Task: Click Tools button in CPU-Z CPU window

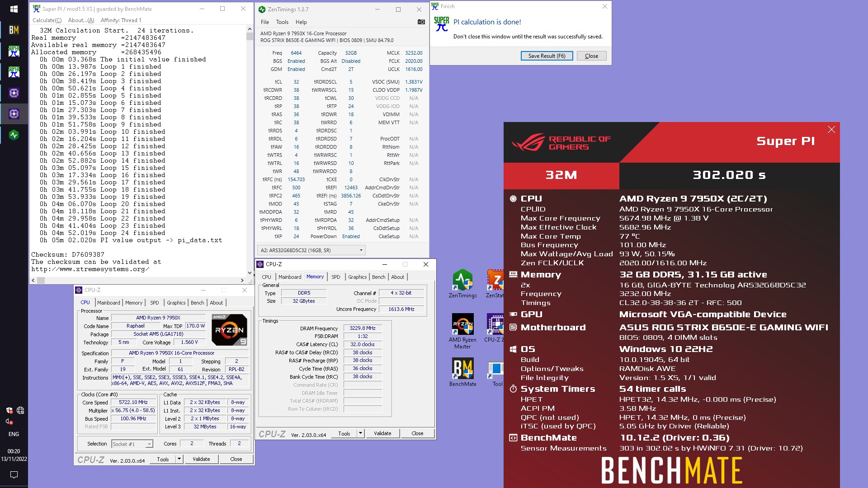Action: click(x=163, y=459)
